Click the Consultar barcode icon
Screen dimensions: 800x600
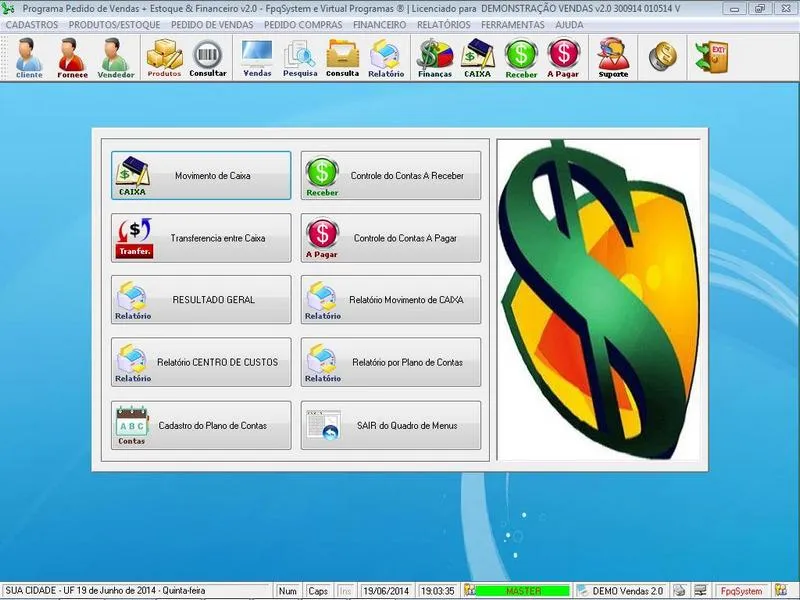pyautogui.click(x=208, y=58)
